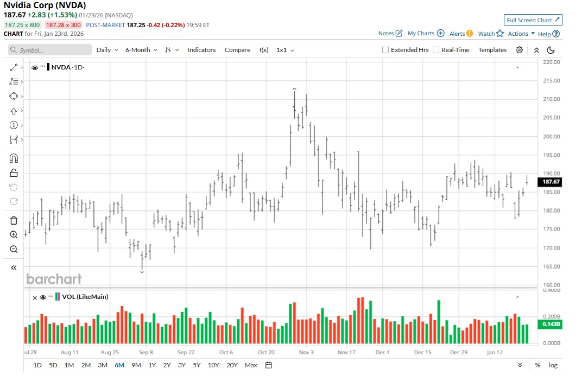Open the Full Screen Chart

pos(533,20)
